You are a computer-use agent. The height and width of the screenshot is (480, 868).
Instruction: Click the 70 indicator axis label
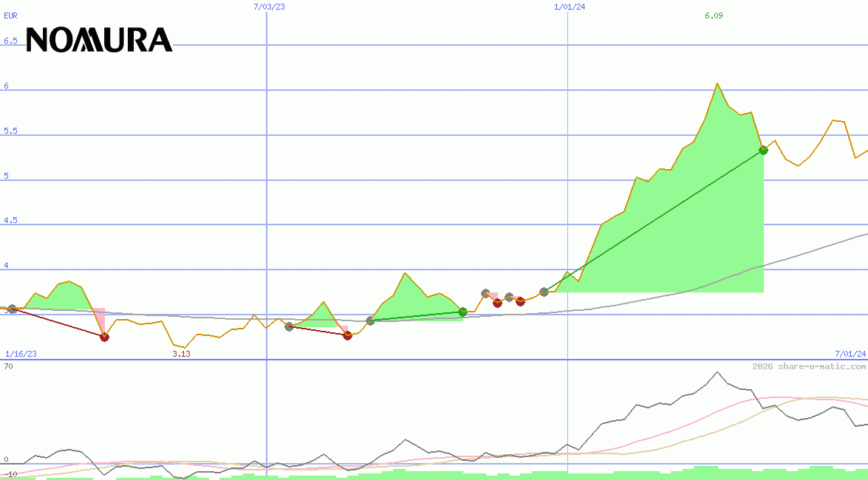(10, 365)
